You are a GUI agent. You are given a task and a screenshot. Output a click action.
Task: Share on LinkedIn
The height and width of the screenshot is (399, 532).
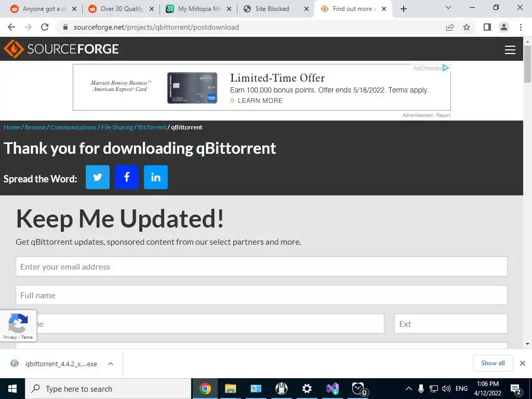point(156,177)
